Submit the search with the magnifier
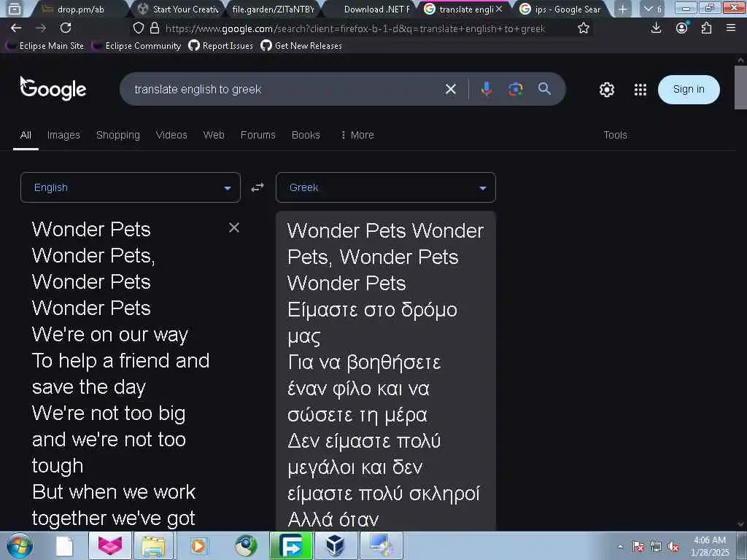Image resolution: width=747 pixels, height=560 pixels. (x=544, y=88)
